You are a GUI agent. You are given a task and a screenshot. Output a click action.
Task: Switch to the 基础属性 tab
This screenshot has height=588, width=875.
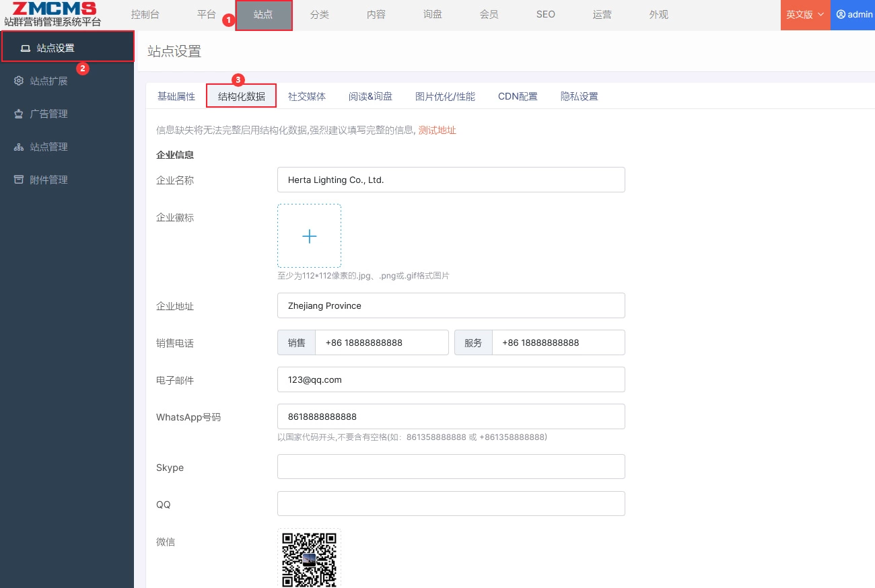coord(176,96)
